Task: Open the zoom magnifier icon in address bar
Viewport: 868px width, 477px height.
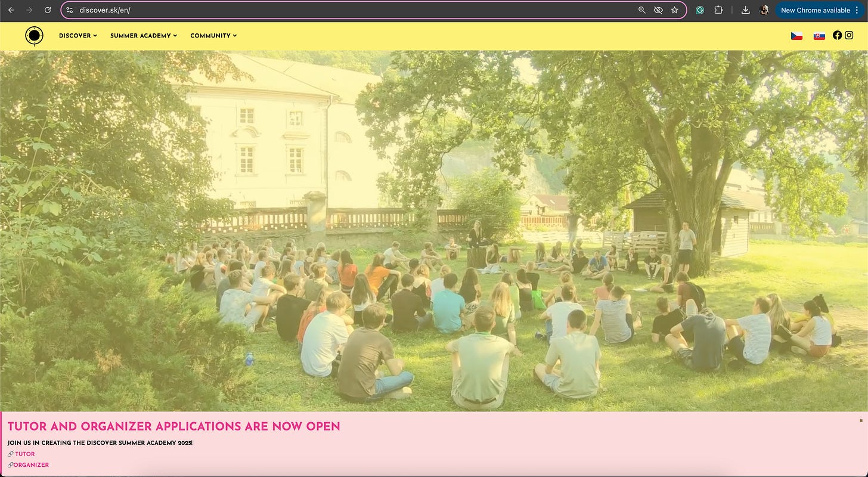Action: coord(642,10)
